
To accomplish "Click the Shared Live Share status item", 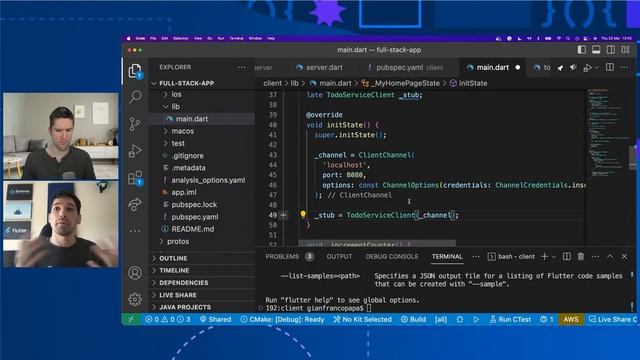I will coord(215,320).
